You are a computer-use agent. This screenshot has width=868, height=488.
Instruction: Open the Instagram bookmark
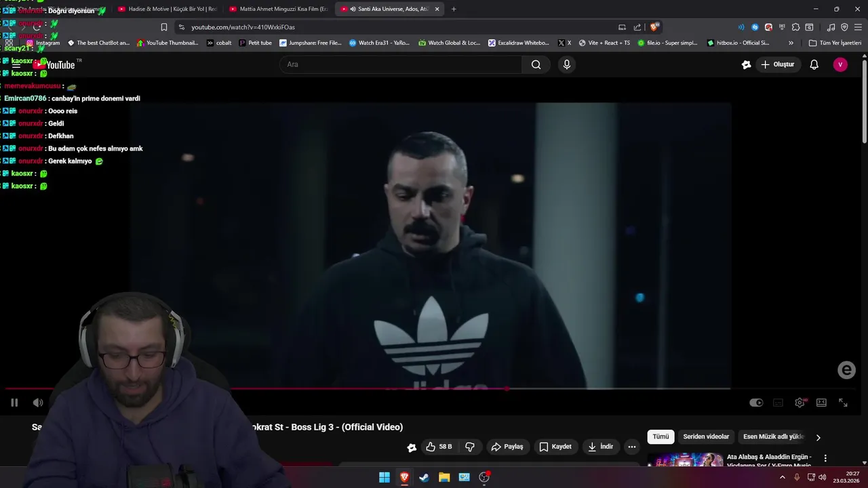[43, 43]
